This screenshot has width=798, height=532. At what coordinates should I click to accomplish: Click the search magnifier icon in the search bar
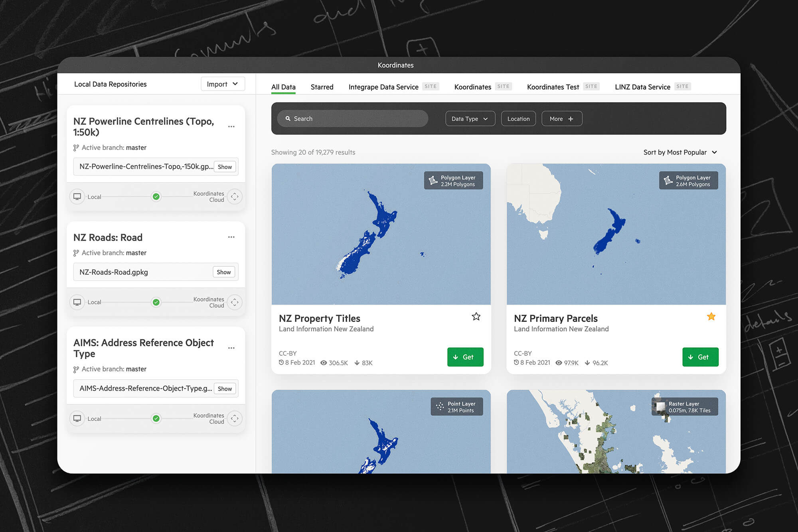point(288,118)
